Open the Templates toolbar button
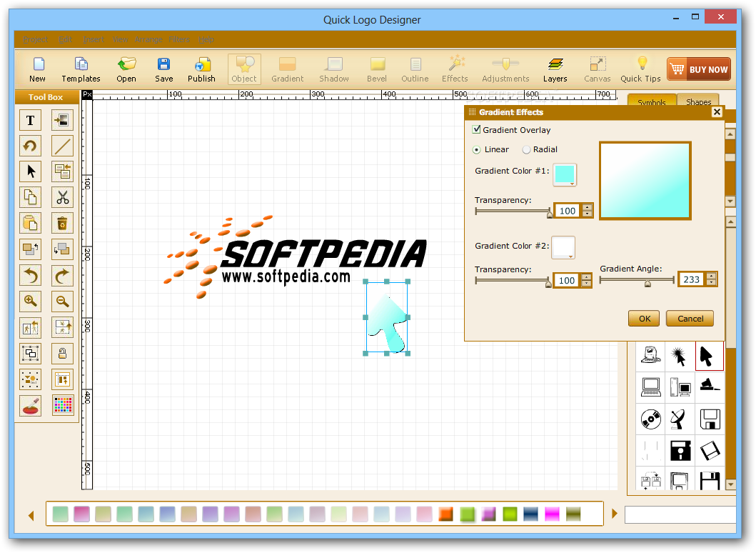Viewport: 756px width, 553px height. tap(81, 70)
